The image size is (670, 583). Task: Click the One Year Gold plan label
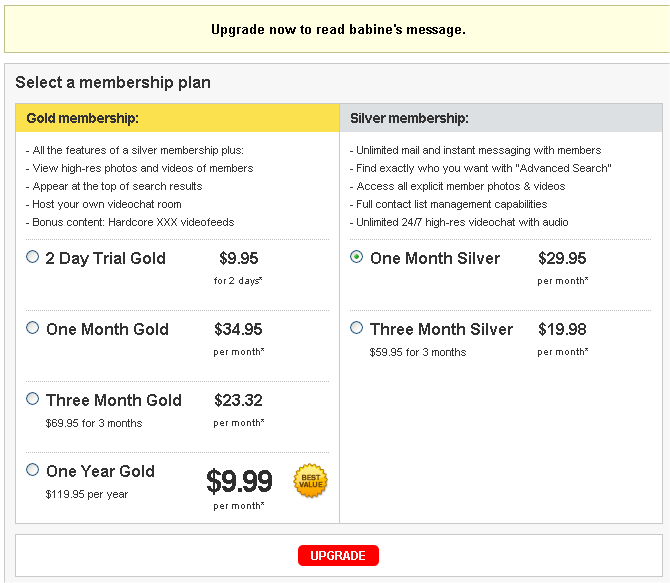tap(100, 471)
